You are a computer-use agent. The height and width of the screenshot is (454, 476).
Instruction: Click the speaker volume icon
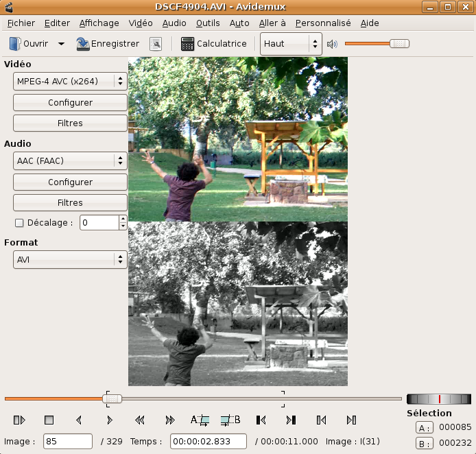coord(332,44)
